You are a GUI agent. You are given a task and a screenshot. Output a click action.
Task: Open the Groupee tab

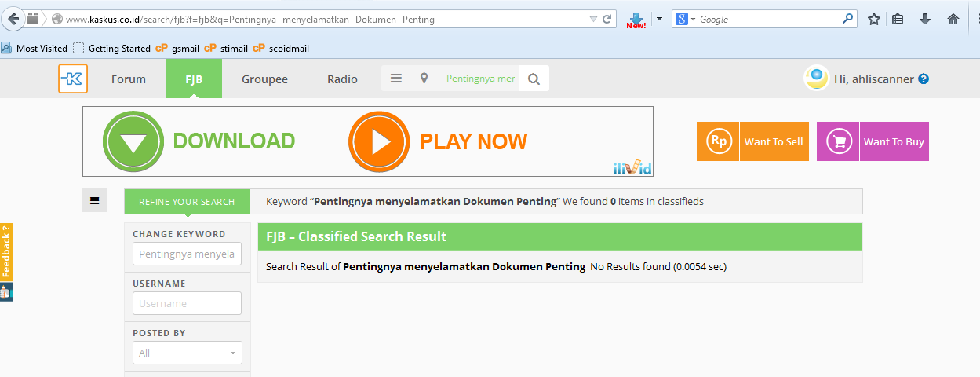[x=264, y=79]
